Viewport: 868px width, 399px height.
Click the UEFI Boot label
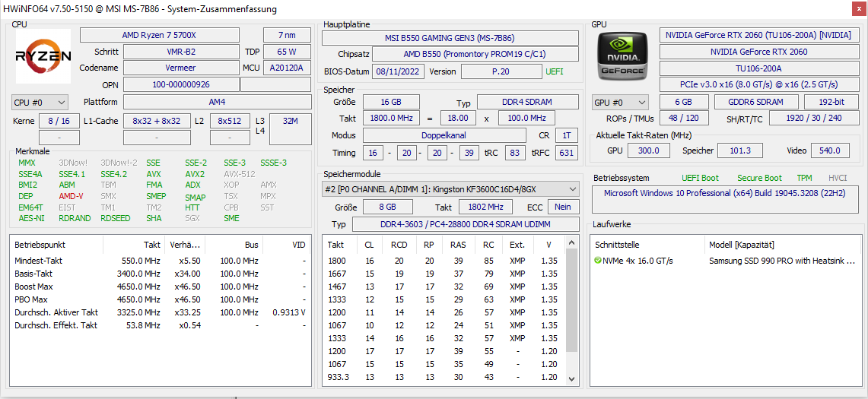(x=701, y=178)
